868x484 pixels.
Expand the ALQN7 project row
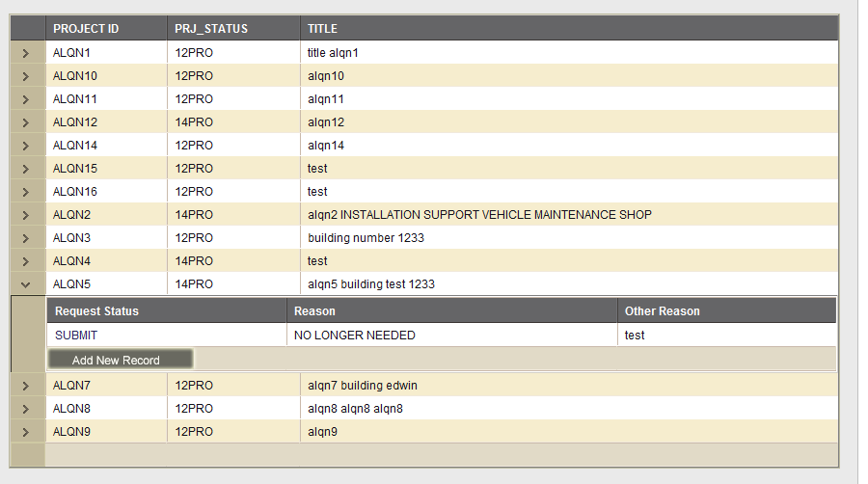[26, 386]
